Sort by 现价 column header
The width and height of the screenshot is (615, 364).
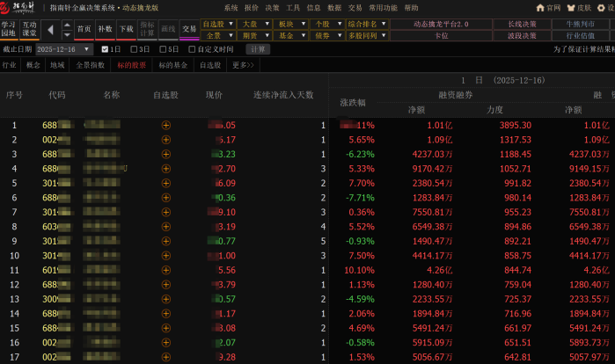pyautogui.click(x=214, y=95)
